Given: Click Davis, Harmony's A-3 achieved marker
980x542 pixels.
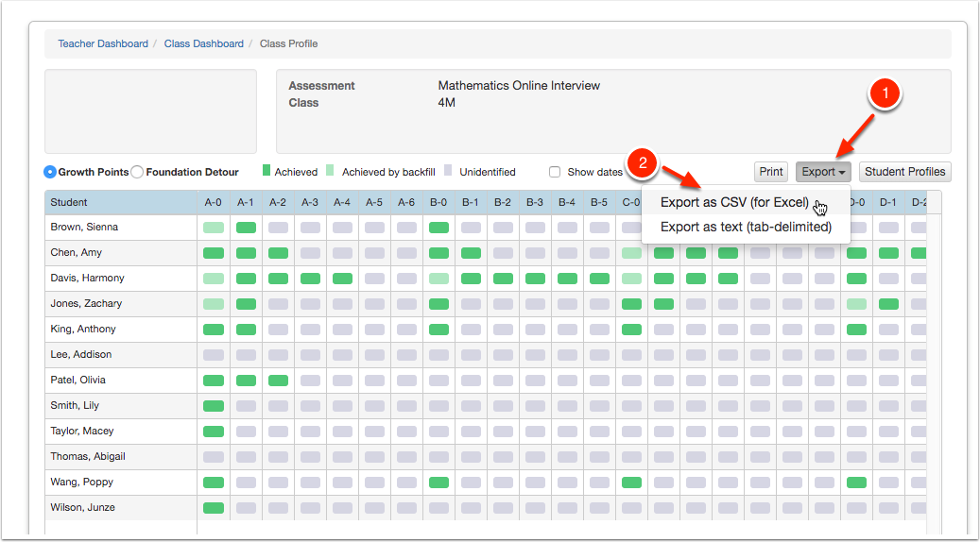Looking at the screenshot, I should [x=310, y=279].
